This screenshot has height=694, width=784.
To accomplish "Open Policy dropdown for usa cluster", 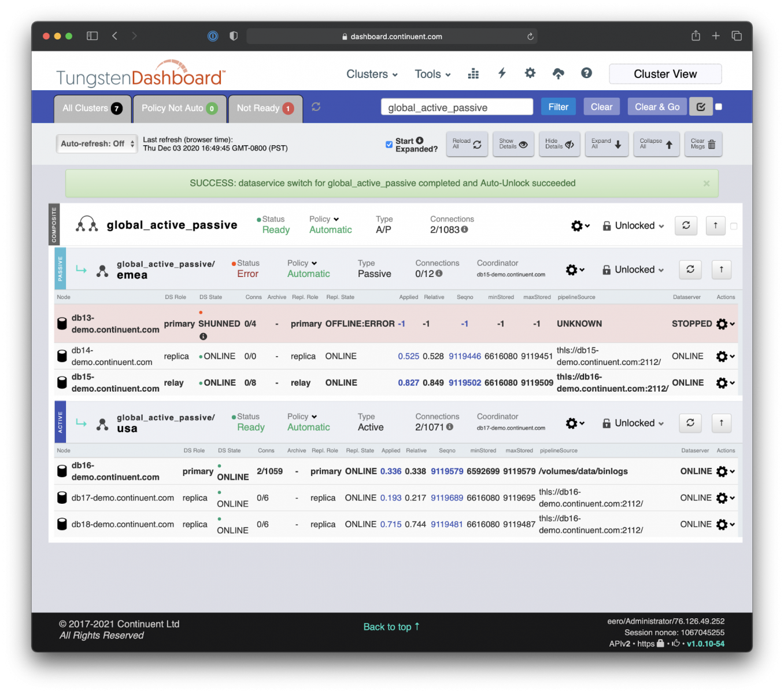I will click(302, 416).
